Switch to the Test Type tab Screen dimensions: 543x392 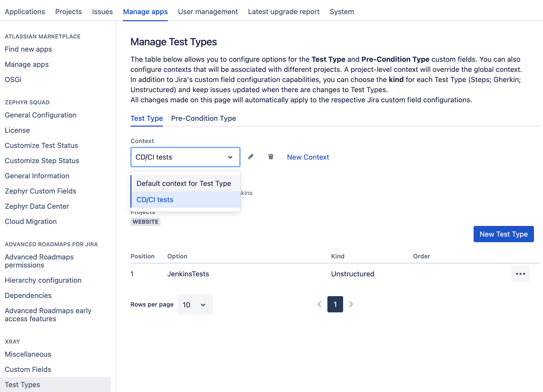tap(147, 118)
